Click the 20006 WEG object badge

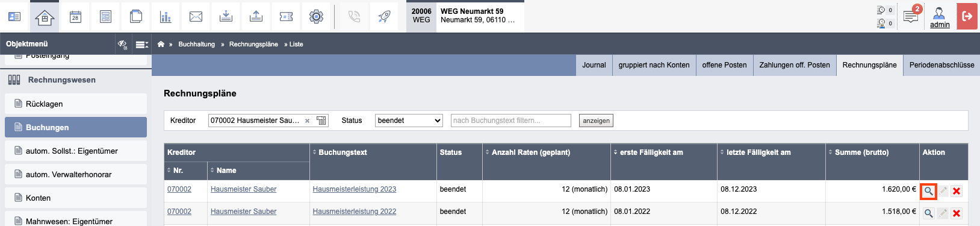pos(421,16)
